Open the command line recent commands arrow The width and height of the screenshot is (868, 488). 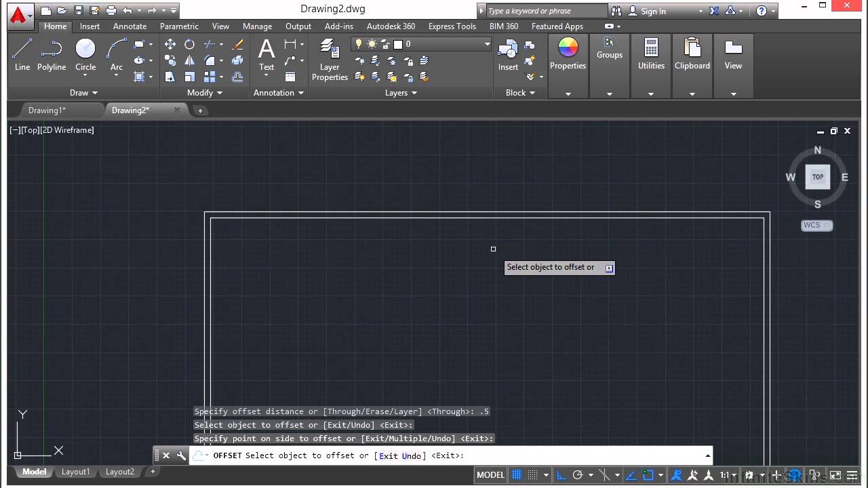707,455
